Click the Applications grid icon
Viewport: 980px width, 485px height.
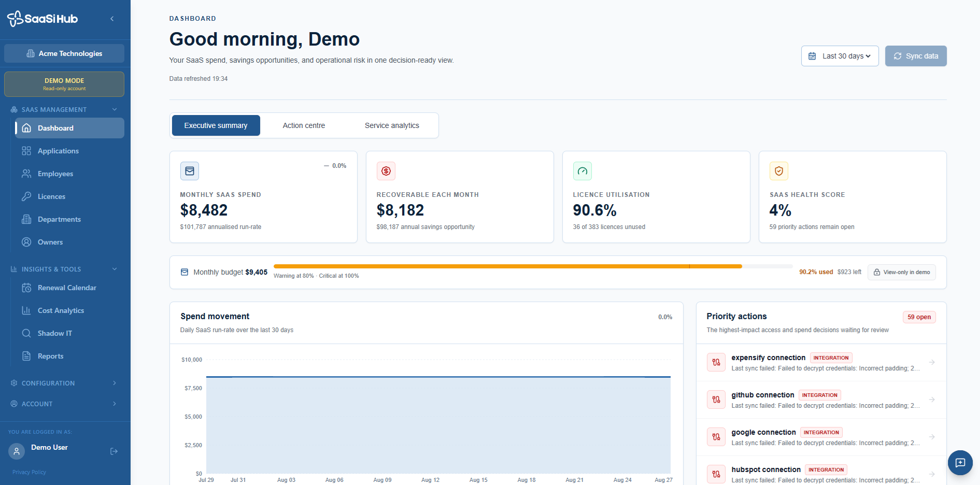click(26, 151)
